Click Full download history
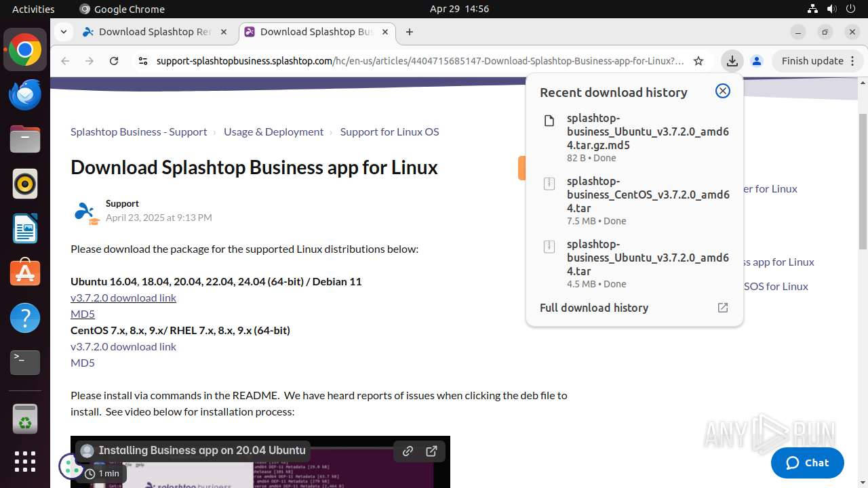 point(594,308)
